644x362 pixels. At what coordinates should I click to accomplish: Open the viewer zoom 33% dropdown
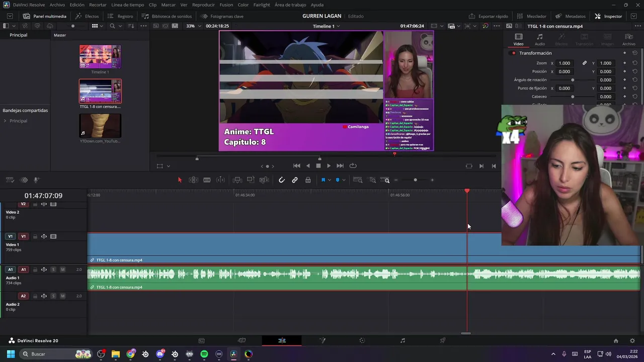click(193, 26)
